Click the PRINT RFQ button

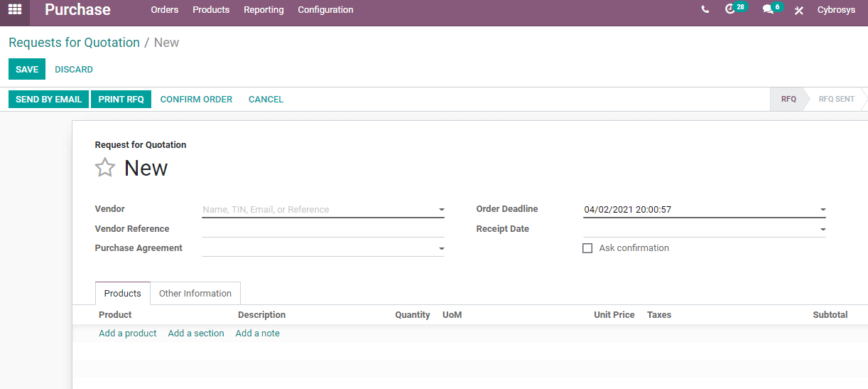point(121,100)
